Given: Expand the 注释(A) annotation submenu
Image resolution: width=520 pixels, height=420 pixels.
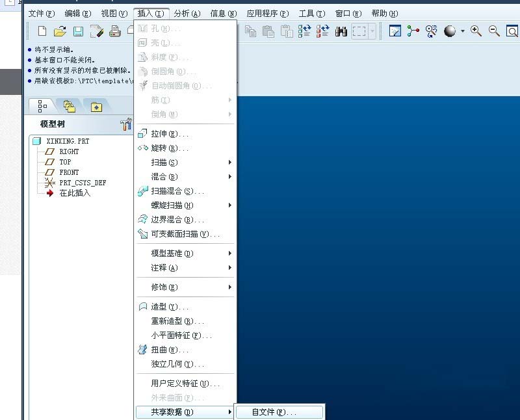Looking at the screenshot, I should point(185,268).
